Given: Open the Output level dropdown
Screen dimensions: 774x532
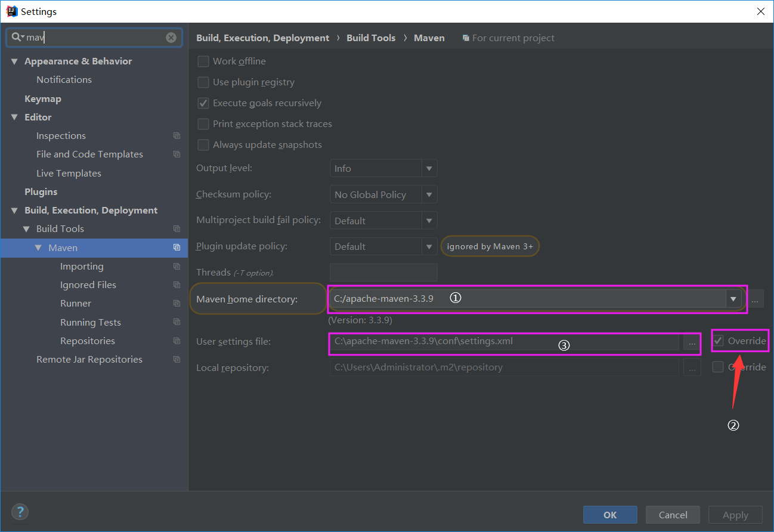Looking at the screenshot, I should point(429,169).
